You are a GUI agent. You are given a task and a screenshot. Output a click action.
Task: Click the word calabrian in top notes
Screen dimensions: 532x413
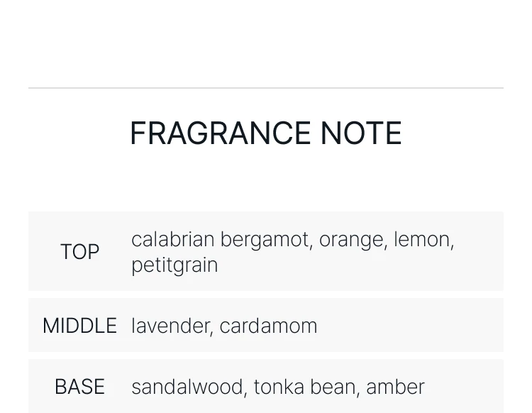tap(172, 240)
